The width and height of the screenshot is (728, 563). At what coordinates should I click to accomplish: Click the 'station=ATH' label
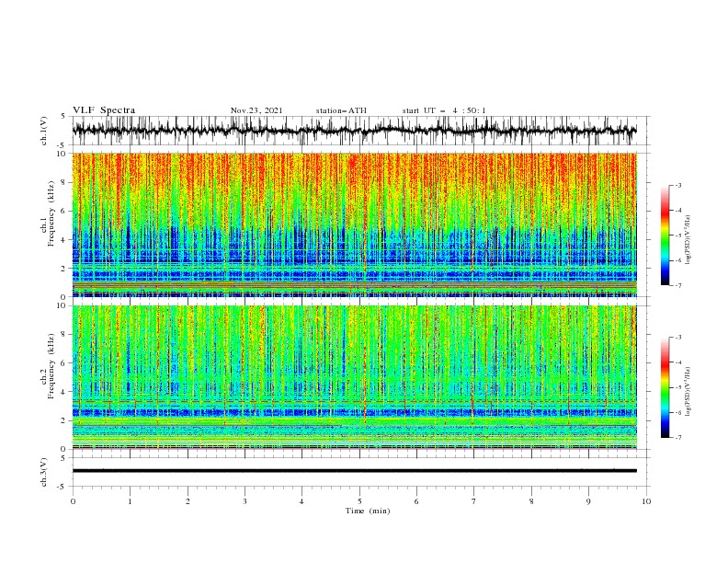[341, 110]
